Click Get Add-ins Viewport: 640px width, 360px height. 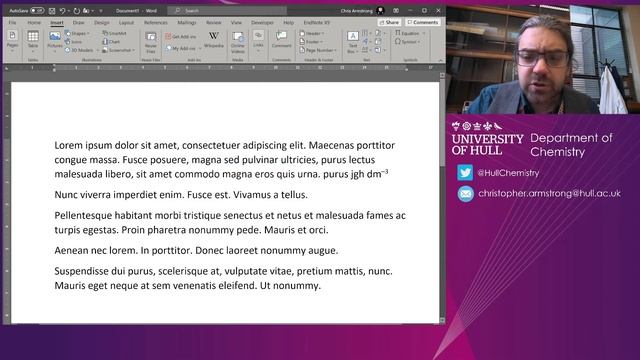180,36
